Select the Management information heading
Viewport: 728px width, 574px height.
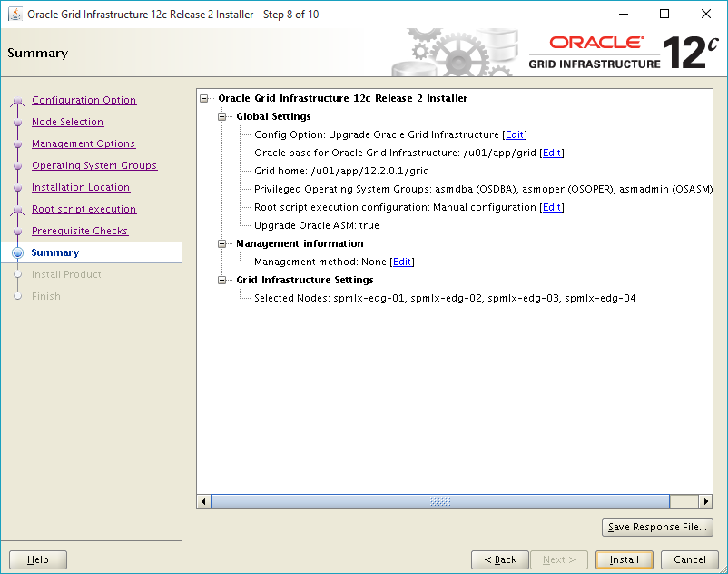300,243
